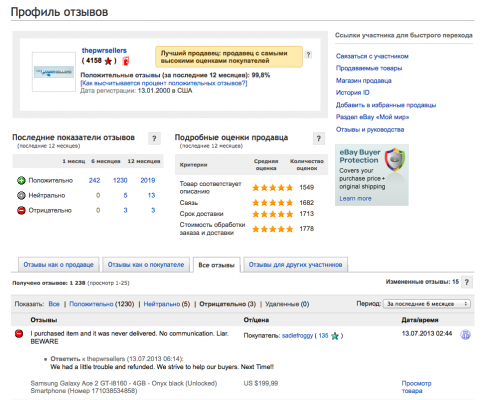Open help for the best seller banner
The height and width of the screenshot is (400, 484).
[x=308, y=55]
